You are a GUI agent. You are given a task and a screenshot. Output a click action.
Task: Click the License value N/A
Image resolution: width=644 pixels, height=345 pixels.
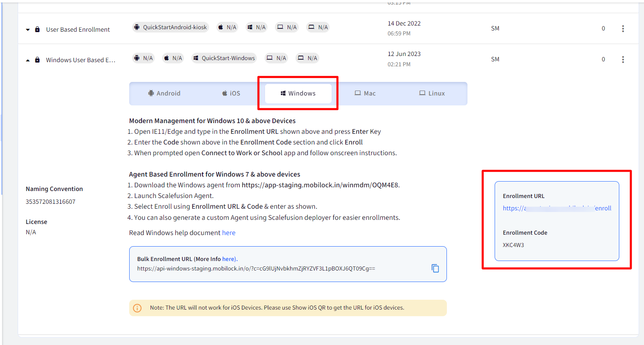[x=31, y=232]
